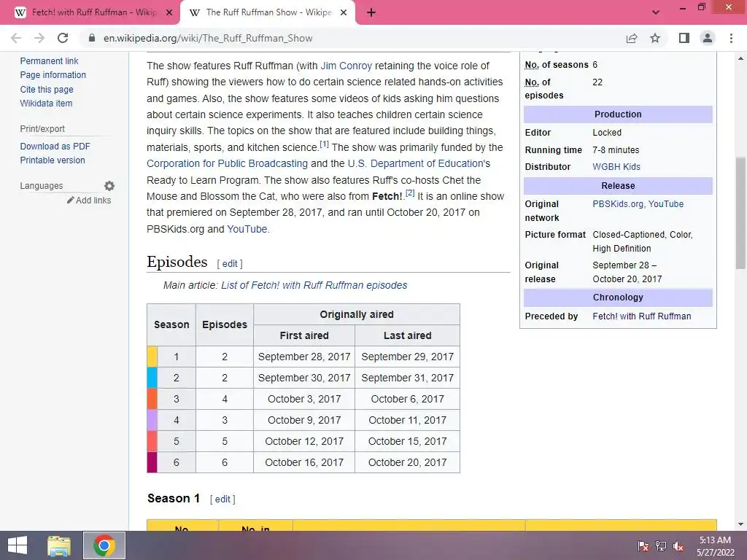Click the address bar URL
Viewport: 747px width, 560px height.
[208, 38]
